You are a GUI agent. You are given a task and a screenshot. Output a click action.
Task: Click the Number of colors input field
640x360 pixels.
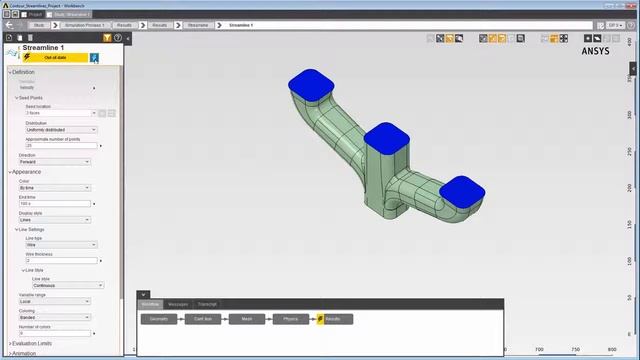[x=55, y=333]
